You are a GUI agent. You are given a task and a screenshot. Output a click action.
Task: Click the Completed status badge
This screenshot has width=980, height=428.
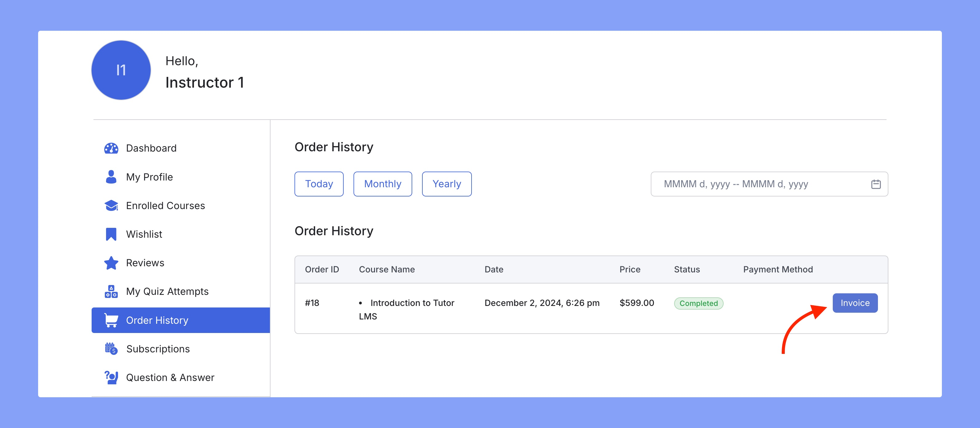point(699,303)
